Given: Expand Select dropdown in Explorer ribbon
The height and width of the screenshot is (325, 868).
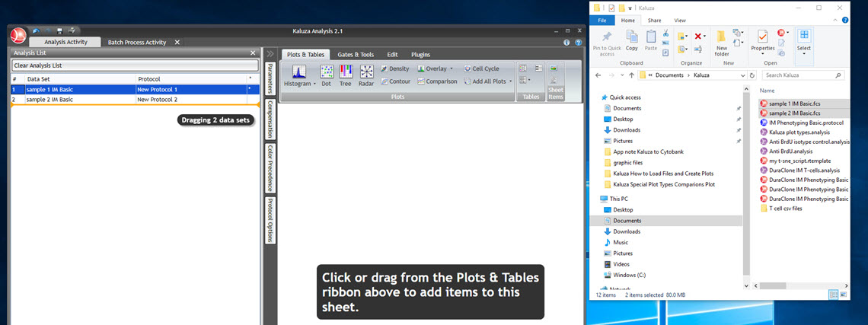Looking at the screenshot, I should [803, 53].
